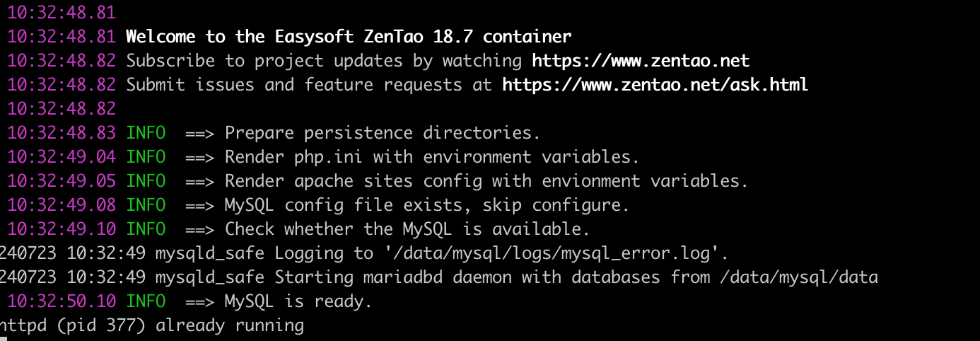Click the MySQL is ready message
Screen dimensions: 980x341
[x=298, y=301]
